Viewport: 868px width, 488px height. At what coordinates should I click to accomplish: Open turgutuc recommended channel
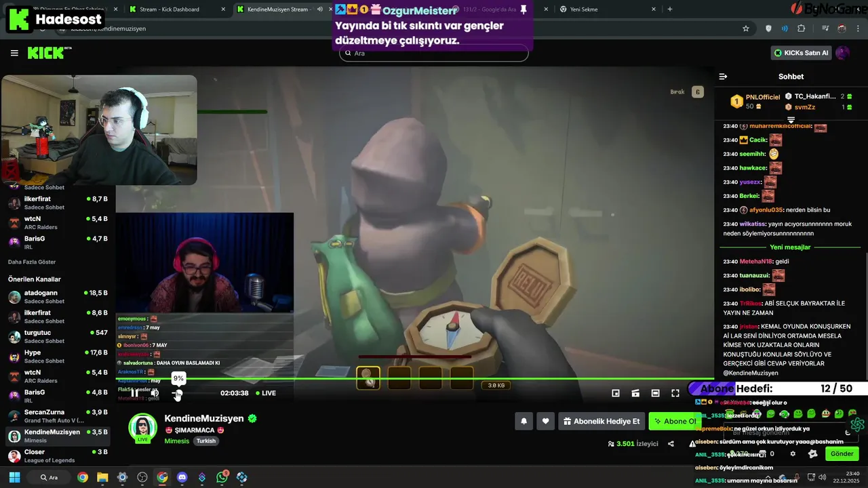(58, 337)
